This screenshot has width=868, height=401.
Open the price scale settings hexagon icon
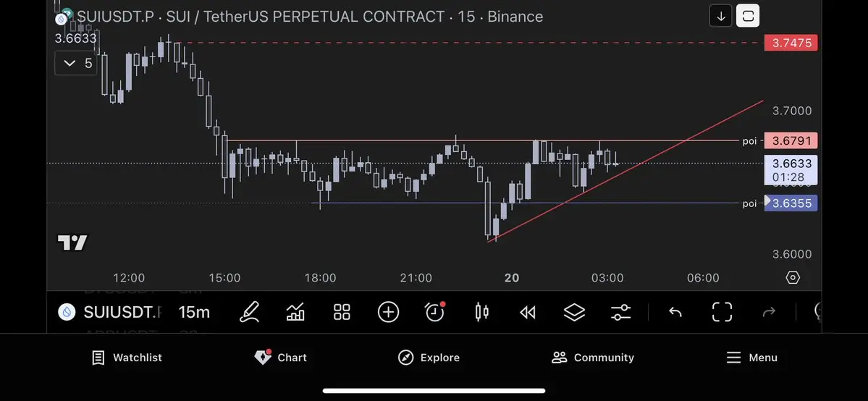793,277
